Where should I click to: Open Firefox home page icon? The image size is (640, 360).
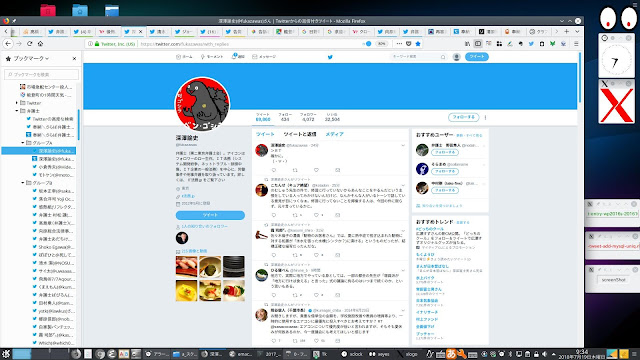pyautogui.click(x=40, y=44)
